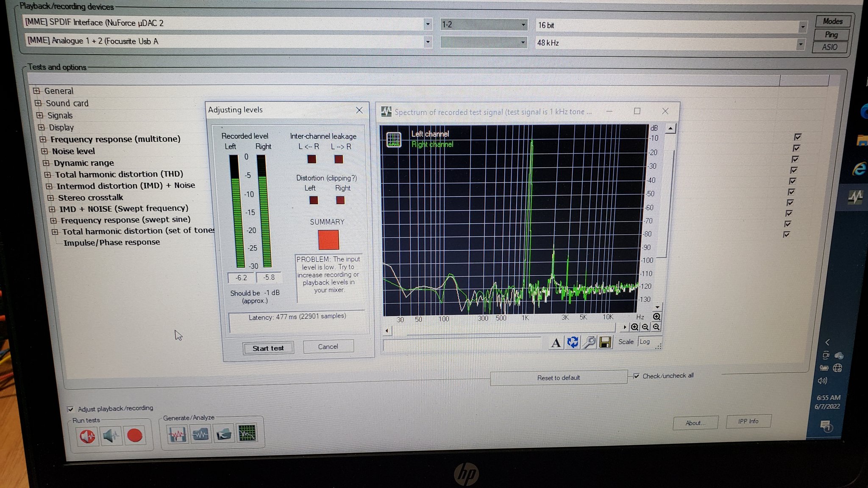Click the blue swap arrows icon in Spectrum window
The height and width of the screenshot is (488, 868).
(x=573, y=342)
